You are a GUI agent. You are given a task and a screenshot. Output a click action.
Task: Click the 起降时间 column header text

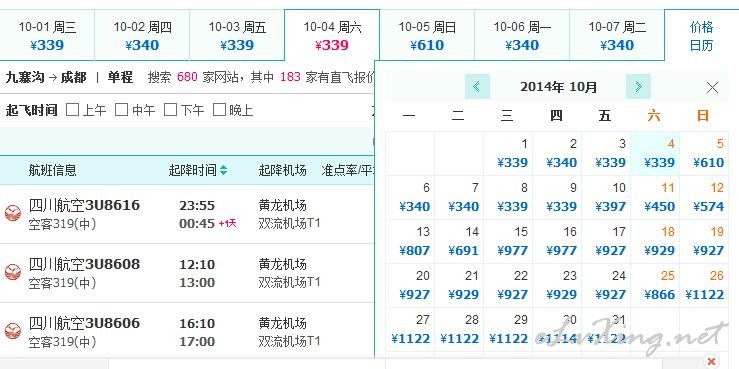click(192, 170)
